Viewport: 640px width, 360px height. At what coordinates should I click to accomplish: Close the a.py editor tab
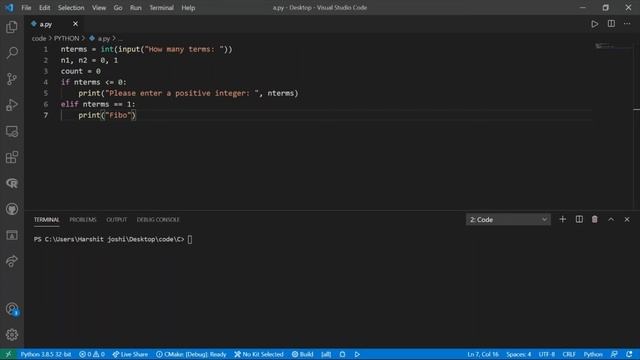pyautogui.click(x=75, y=24)
